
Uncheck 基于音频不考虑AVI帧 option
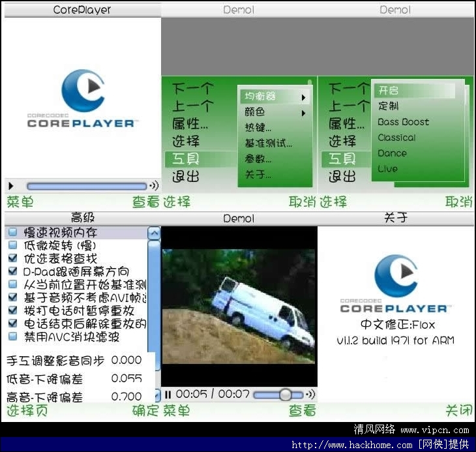click(x=13, y=297)
